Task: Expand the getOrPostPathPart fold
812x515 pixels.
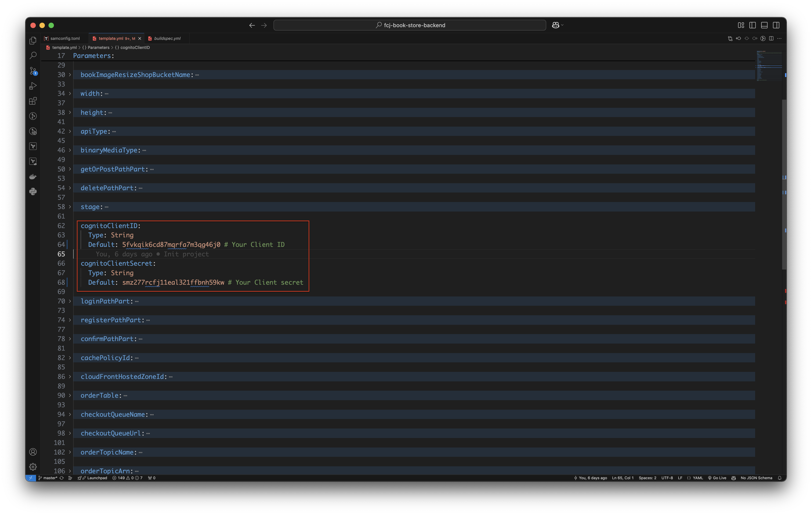Action: coord(70,169)
